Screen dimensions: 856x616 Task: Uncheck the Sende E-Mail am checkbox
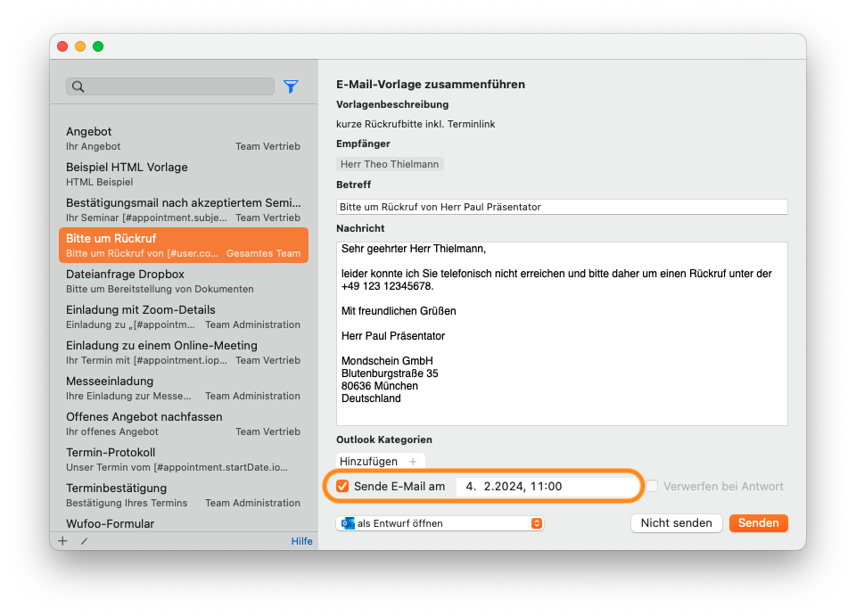[342, 486]
